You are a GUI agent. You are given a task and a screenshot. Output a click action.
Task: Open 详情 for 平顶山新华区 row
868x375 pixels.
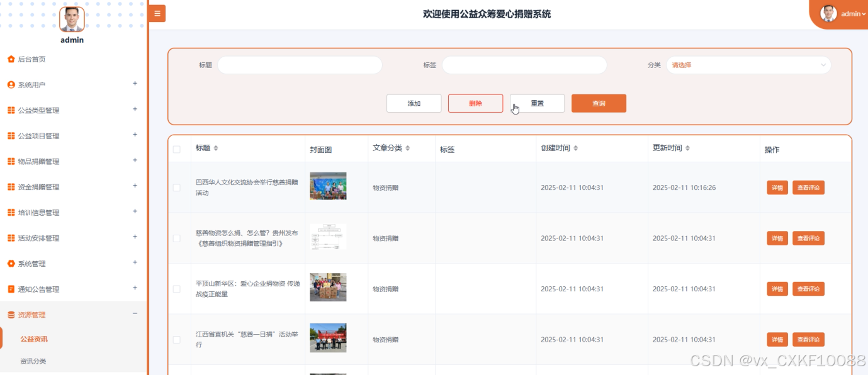[777, 289]
